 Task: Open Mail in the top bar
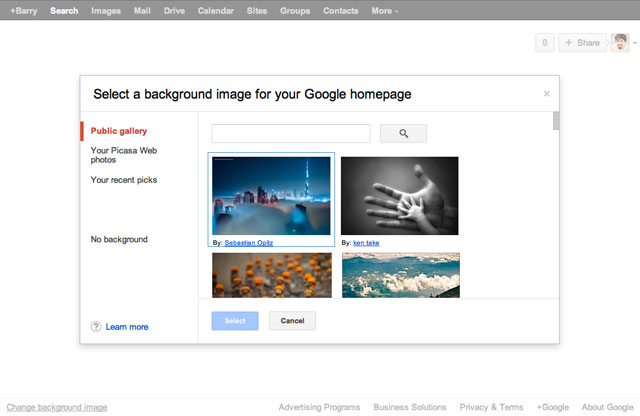[x=142, y=11]
